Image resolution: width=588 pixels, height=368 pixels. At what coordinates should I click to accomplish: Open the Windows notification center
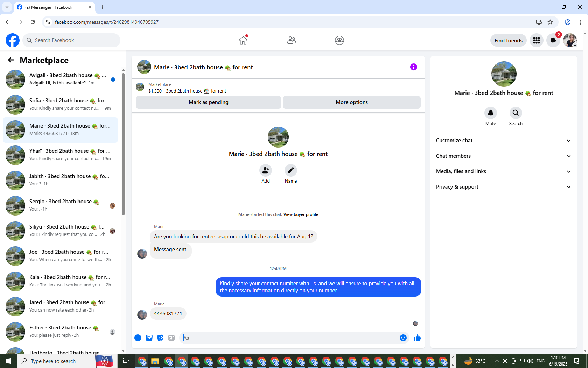click(x=576, y=361)
